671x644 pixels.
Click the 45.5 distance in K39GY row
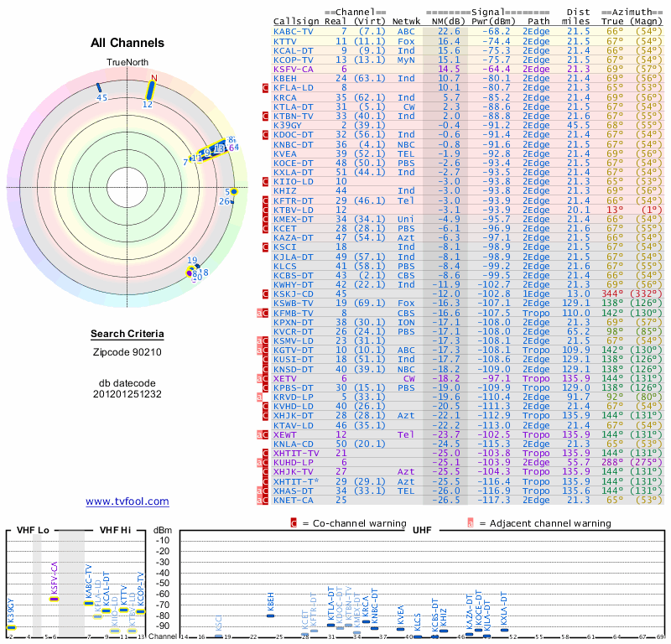(x=579, y=126)
